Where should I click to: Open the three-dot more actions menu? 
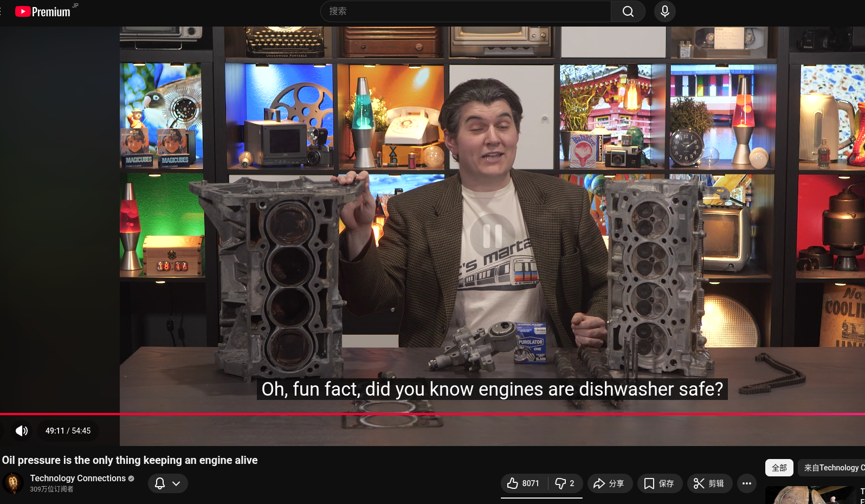coord(746,483)
